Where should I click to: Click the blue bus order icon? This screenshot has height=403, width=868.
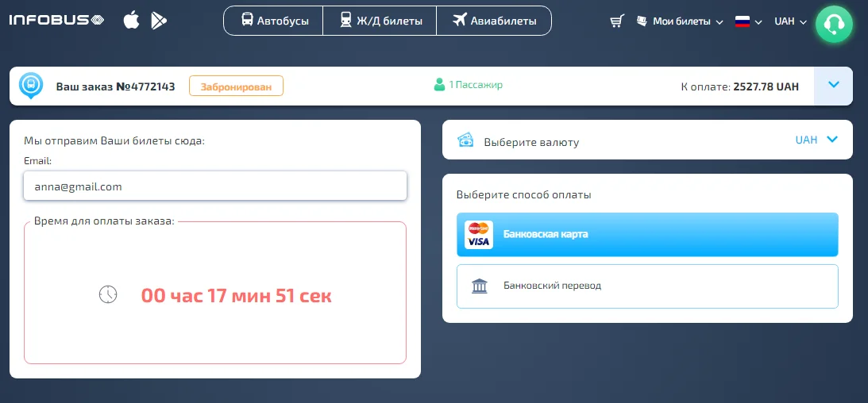coord(31,86)
